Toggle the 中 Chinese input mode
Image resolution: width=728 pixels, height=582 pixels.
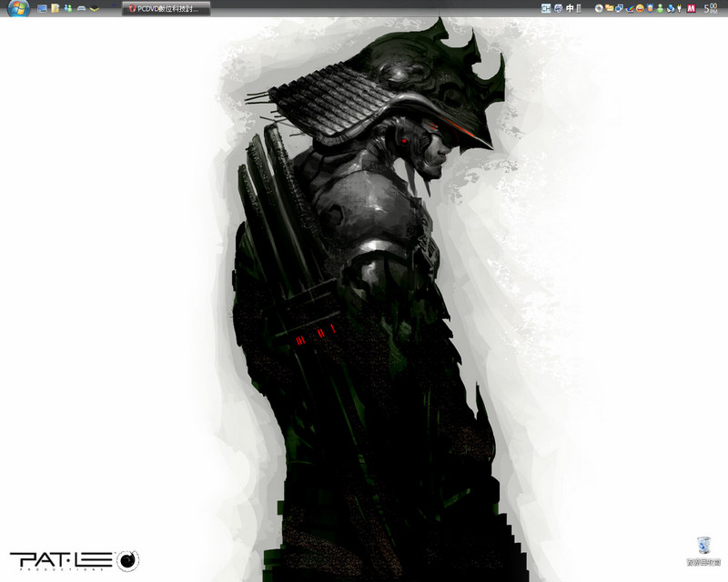tap(570, 8)
